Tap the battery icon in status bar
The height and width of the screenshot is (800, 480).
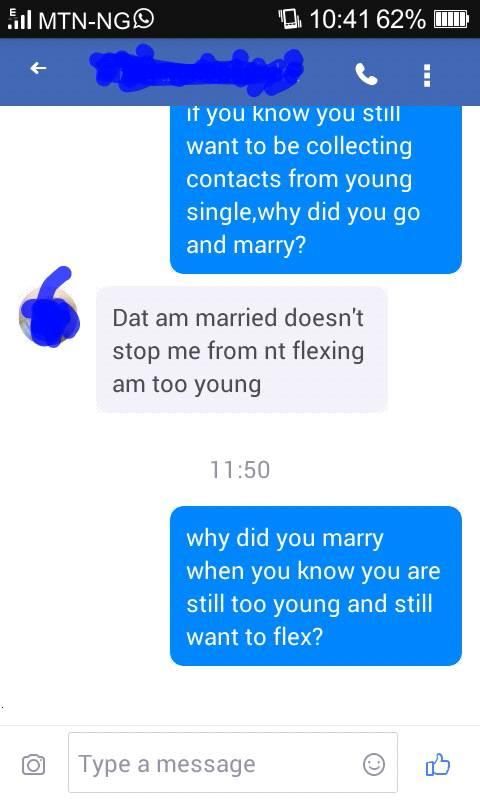451,19
